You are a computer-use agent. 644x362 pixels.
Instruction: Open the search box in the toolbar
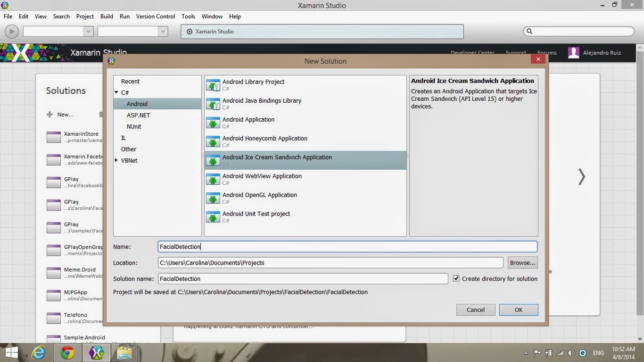click(x=578, y=31)
